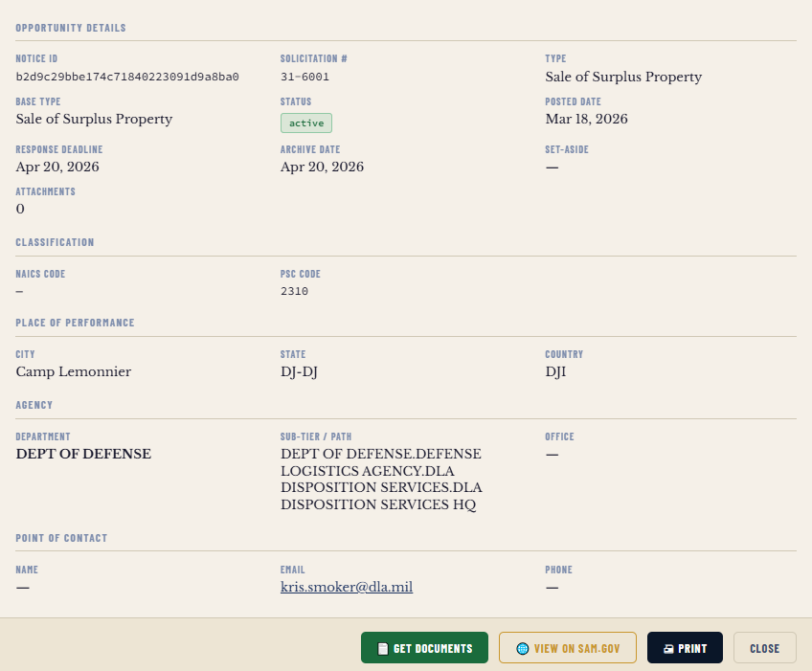Click the Get Documents button
Viewport: 812px width, 671px height.
(x=424, y=647)
